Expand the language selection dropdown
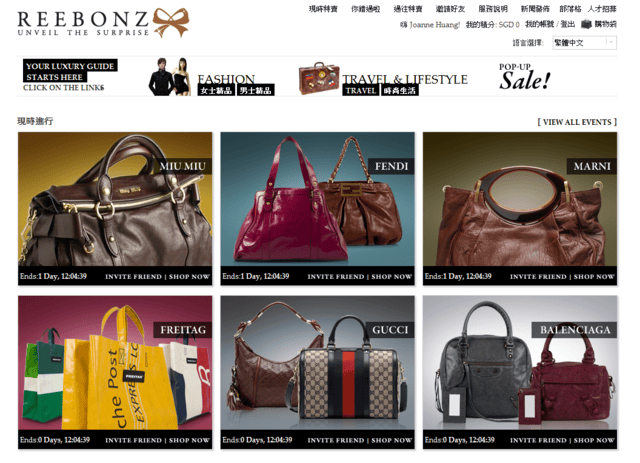Viewport: 640px width, 463px height. pos(584,43)
